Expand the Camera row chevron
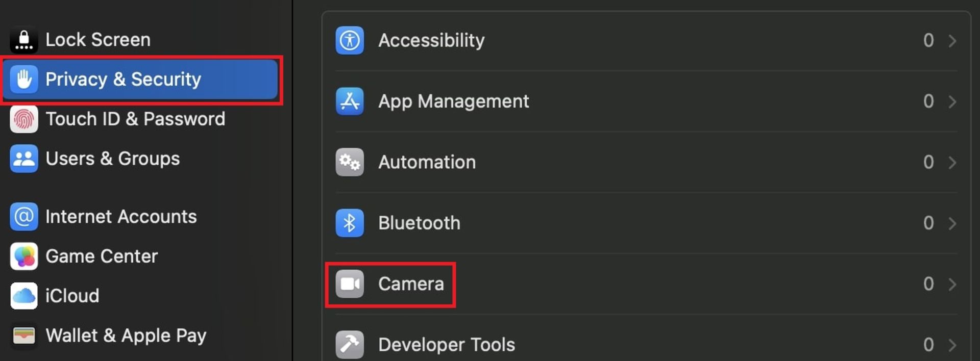This screenshot has width=980, height=361. point(952,284)
